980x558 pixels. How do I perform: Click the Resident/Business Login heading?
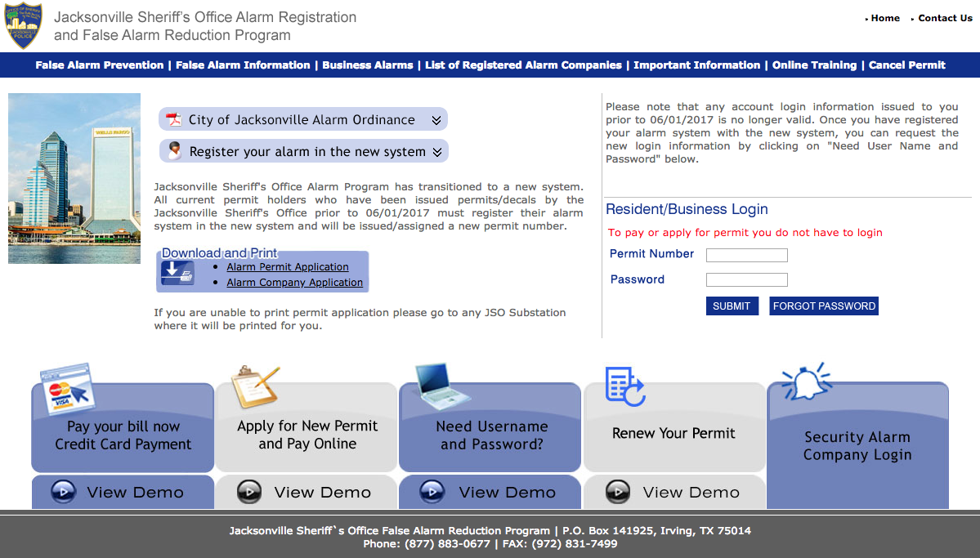687,209
